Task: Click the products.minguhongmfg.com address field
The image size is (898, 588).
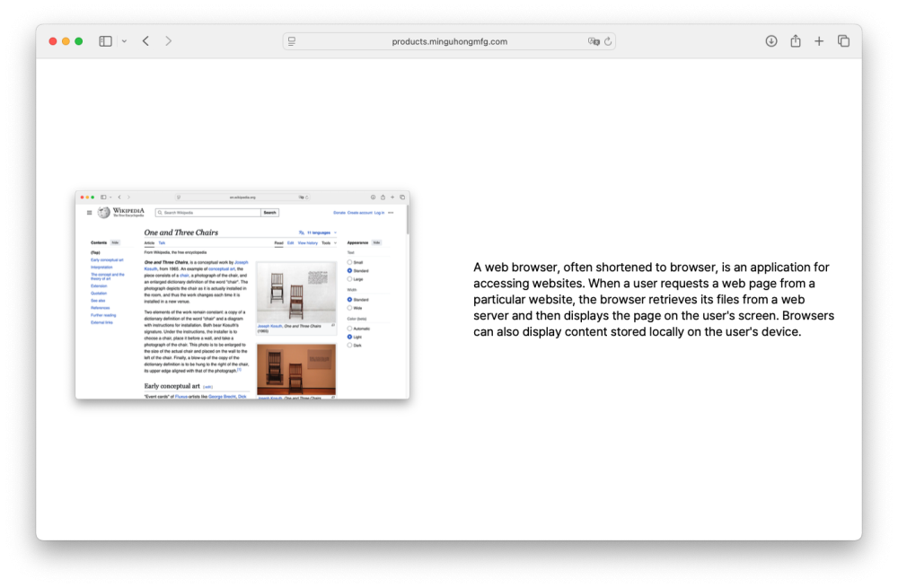Action: pyautogui.click(x=449, y=41)
